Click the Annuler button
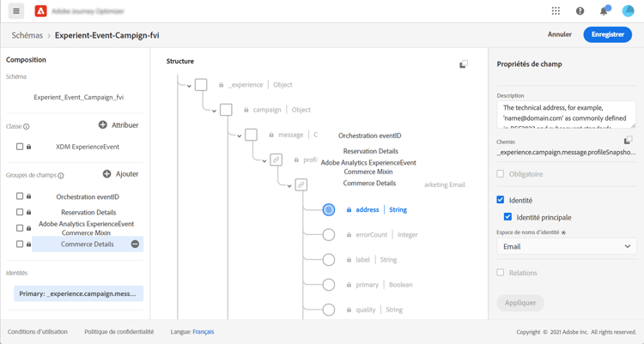Screen dimensions: 644x344 click(559, 34)
